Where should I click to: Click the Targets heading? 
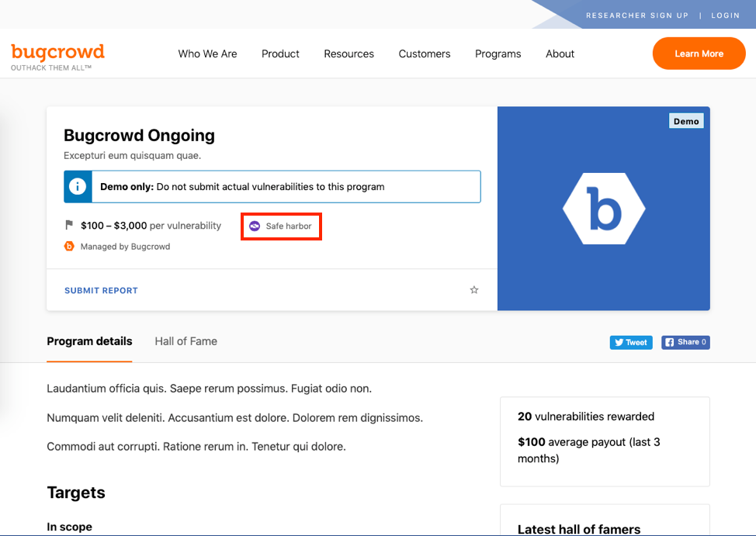tap(76, 493)
